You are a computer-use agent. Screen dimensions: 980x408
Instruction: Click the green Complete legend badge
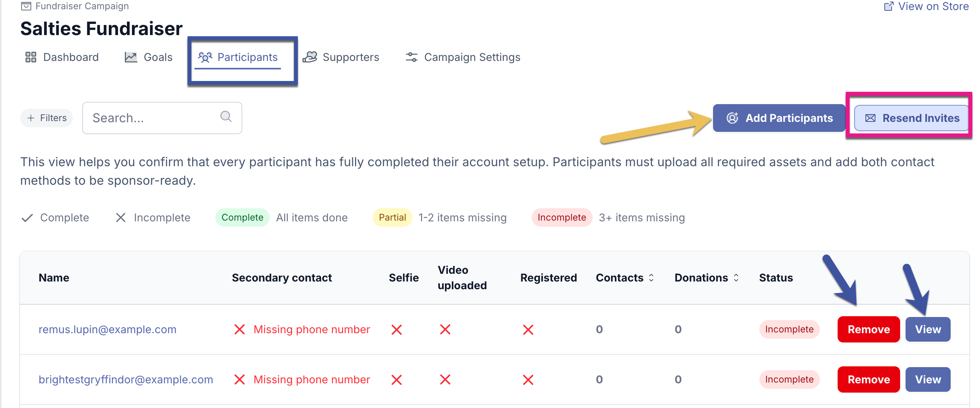(x=242, y=217)
